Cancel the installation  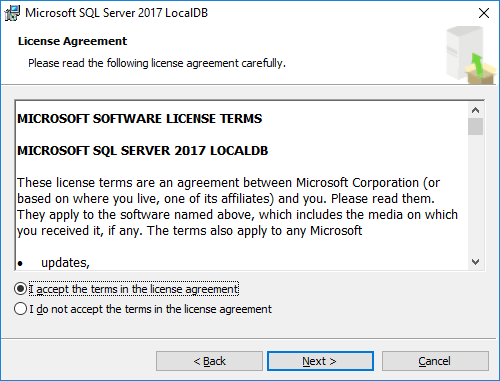coord(435,361)
